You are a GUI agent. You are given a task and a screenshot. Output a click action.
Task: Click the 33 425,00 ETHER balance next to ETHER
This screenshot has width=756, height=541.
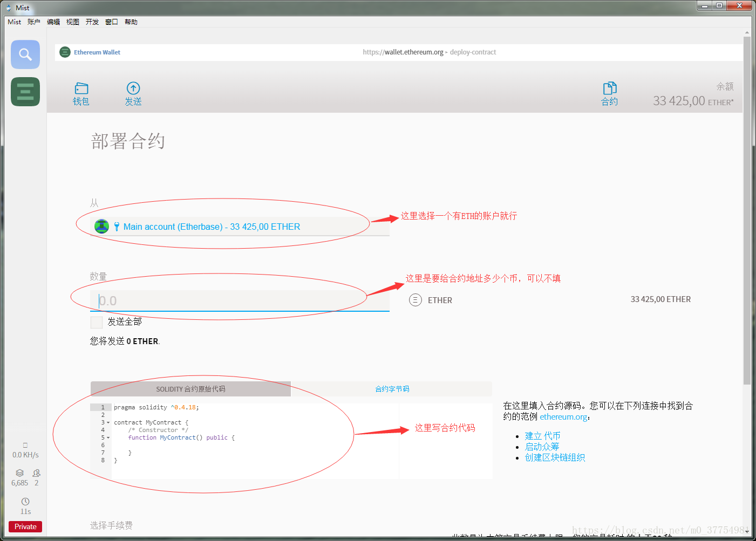point(660,299)
